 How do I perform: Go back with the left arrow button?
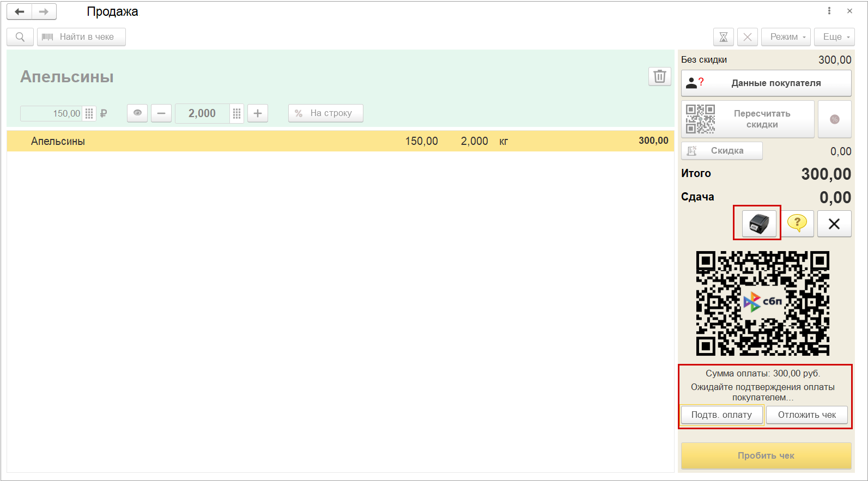(20, 11)
